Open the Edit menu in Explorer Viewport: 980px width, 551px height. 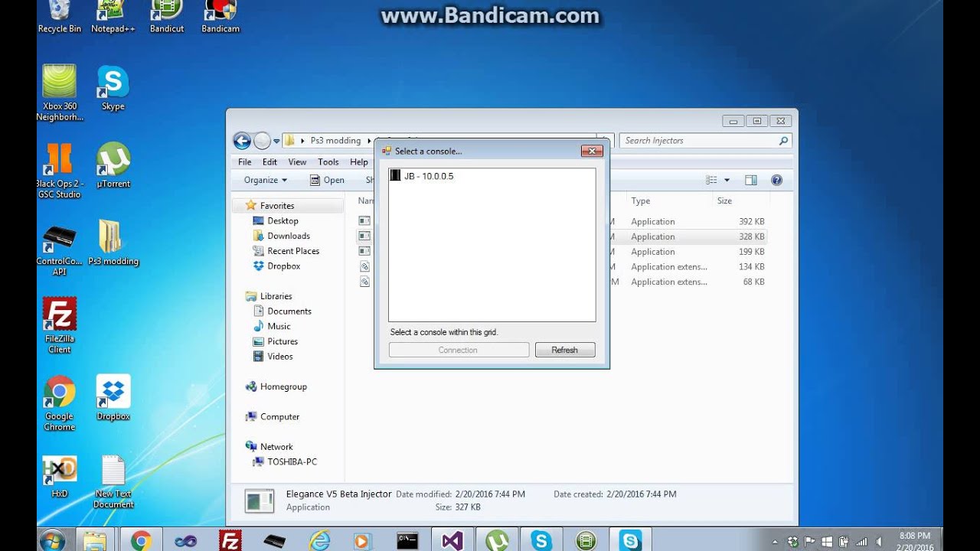pos(269,162)
